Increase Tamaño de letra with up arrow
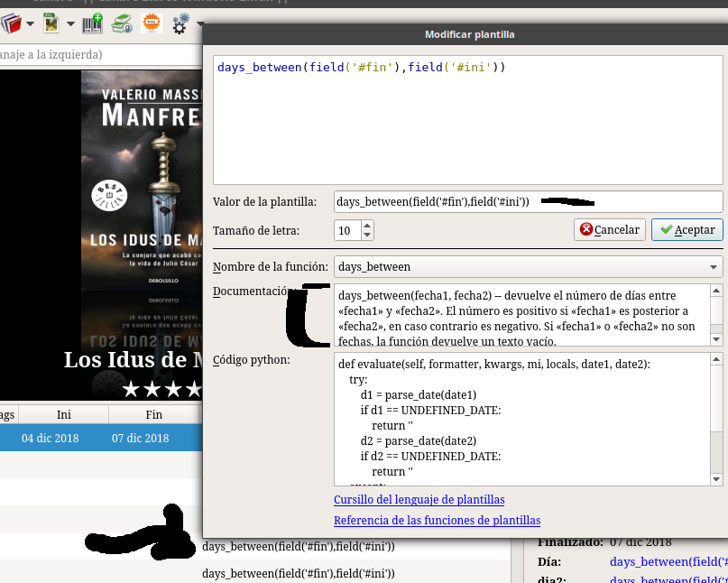Viewport: 728px width, 583px height. tap(367, 226)
